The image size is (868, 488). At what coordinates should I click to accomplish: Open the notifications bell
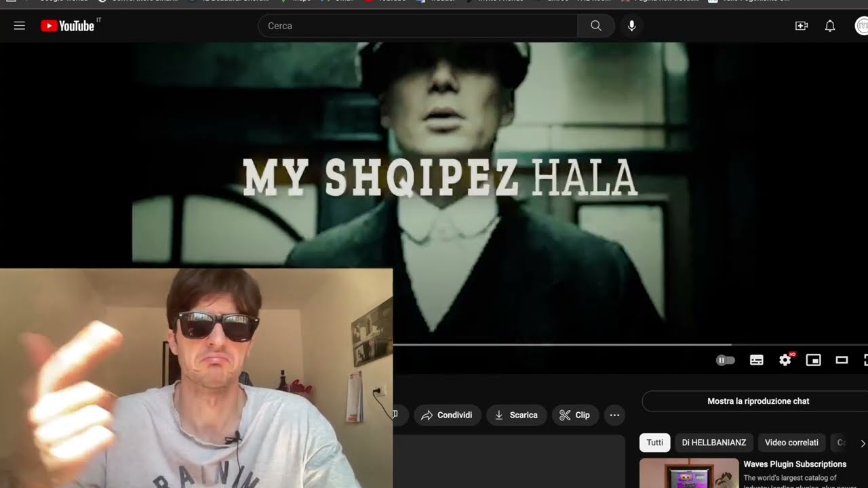pos(830,26)
